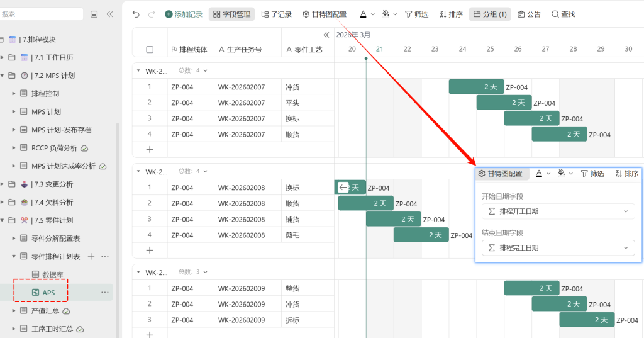644x338 pixels.
Task: Open the 排序 sort in top toolbar
Action: click(x=451, y=14)
